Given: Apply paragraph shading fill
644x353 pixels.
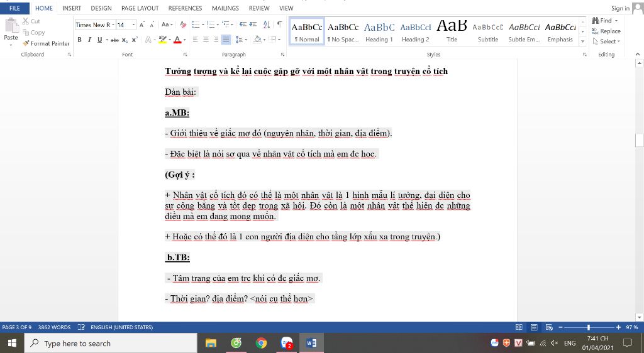Looking at the screenshot, I should click(x=257, y=40).
